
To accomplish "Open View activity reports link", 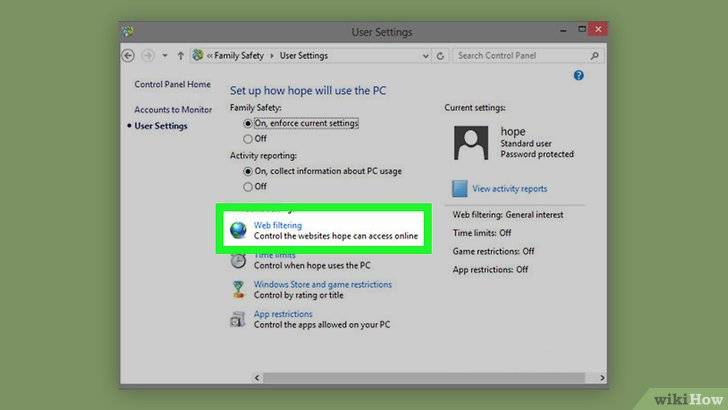I will (x=509, y=189).
